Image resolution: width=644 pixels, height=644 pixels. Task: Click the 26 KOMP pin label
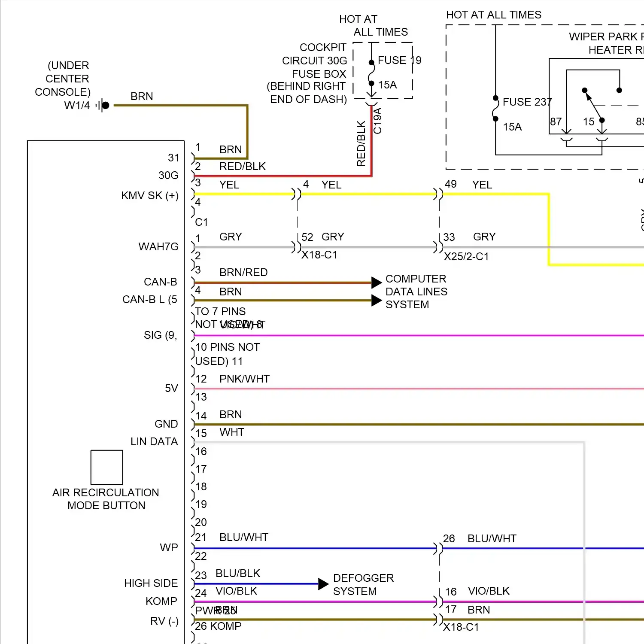pyautogui.click(x=218, y=626)
